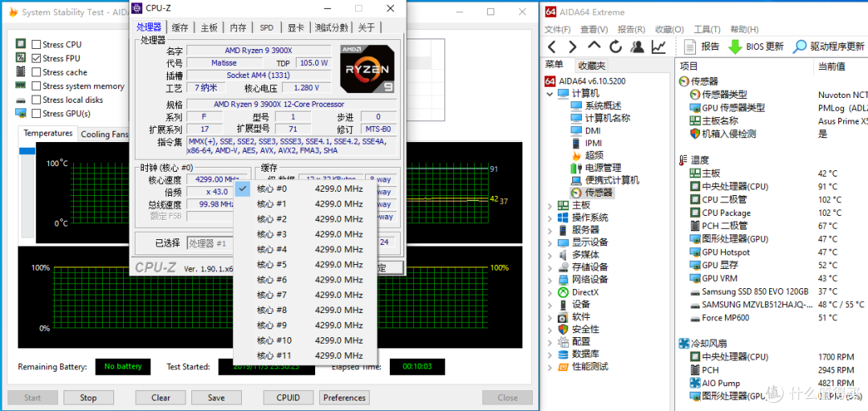Enable Stress system memory checkbox
The width and height of the screenshot is (868, 411).
click(36, 86)
